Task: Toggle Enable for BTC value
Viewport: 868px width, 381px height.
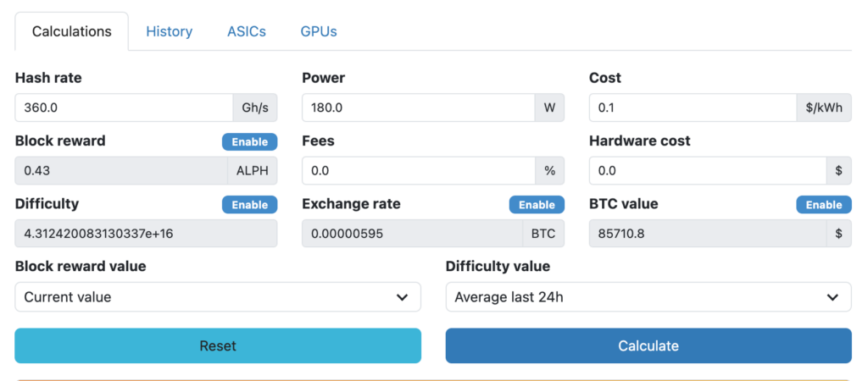Action: pos(823,205)
